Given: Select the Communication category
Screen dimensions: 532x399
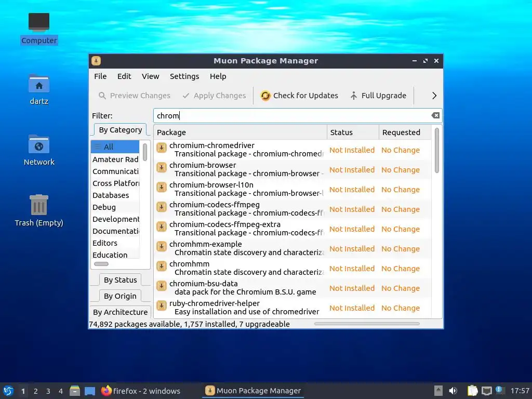Looking at the screenshot, I should (115, 171).
